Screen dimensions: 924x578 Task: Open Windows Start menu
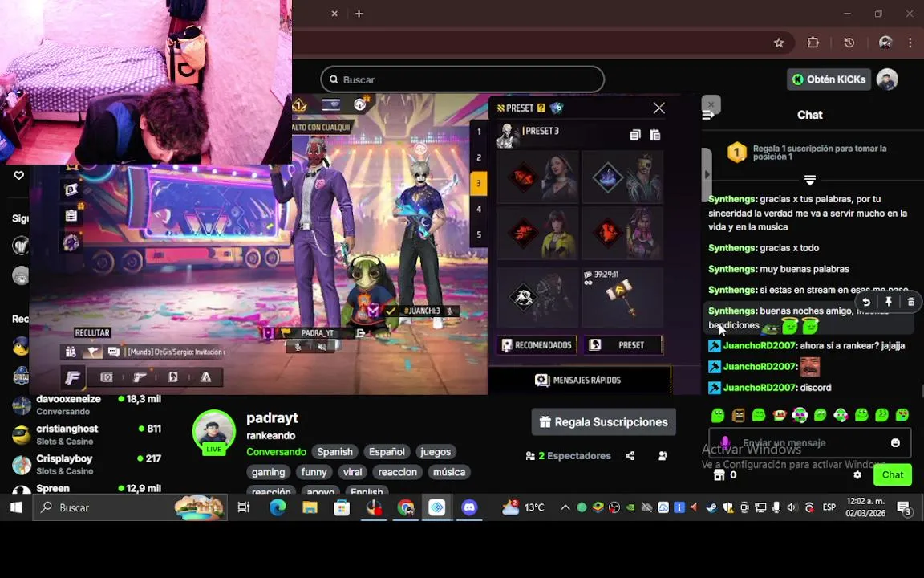click(16, 507)
